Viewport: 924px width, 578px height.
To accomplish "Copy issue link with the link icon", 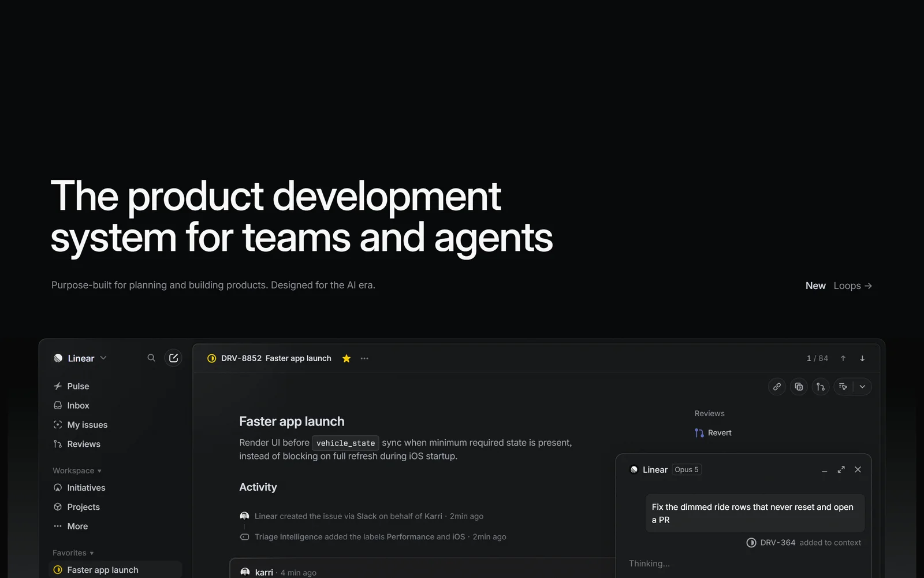I will click(777, 387).
